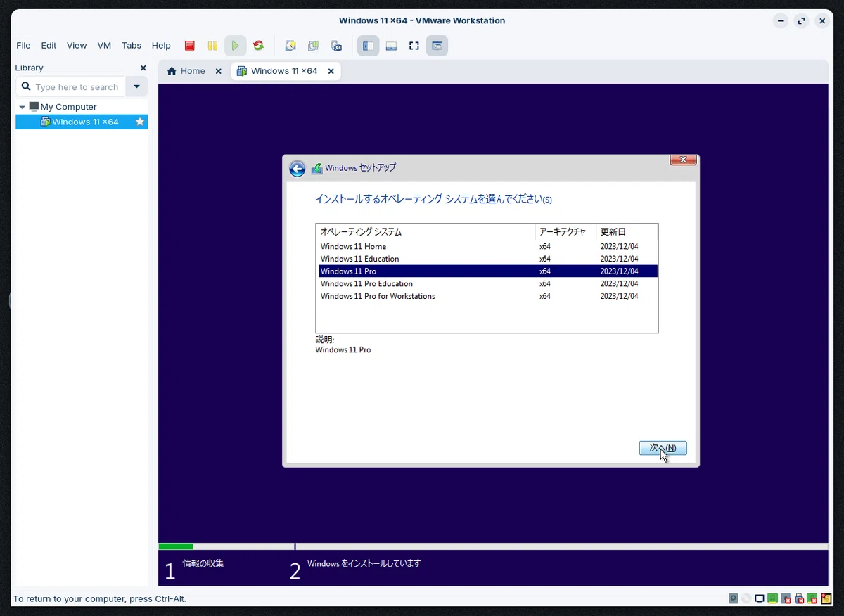Select the Windows 11 Education row
The height and width of the screenshot is (616, 844).
coord(487,259)
